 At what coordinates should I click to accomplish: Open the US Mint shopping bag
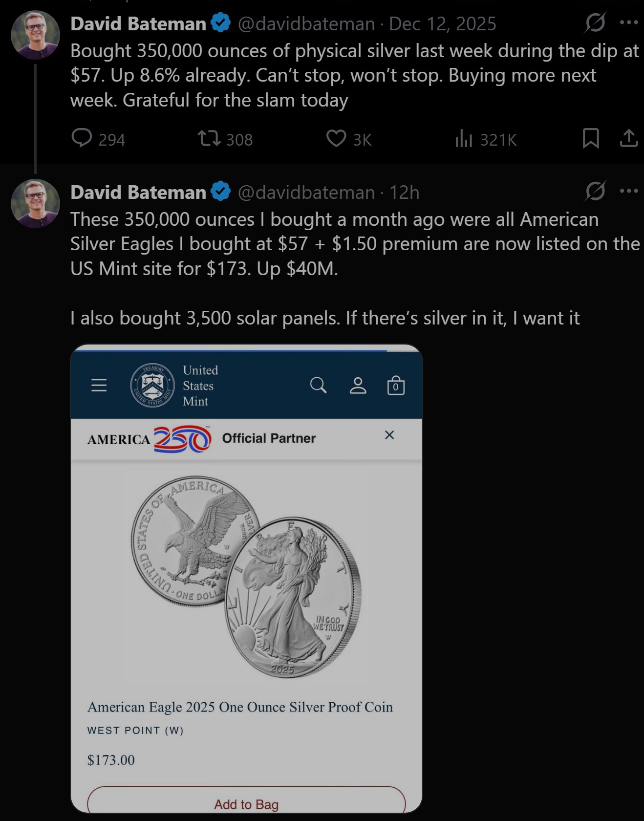[396, 386]
